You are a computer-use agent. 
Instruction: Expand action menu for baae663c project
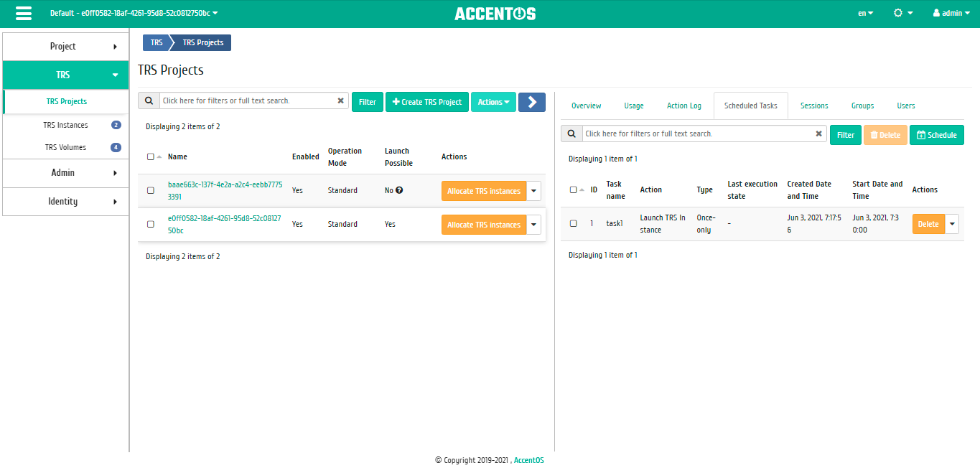(x=534, y=191)
